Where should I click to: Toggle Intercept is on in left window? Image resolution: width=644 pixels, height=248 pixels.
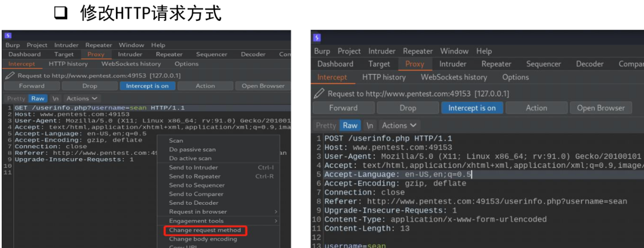click(147, 86)
